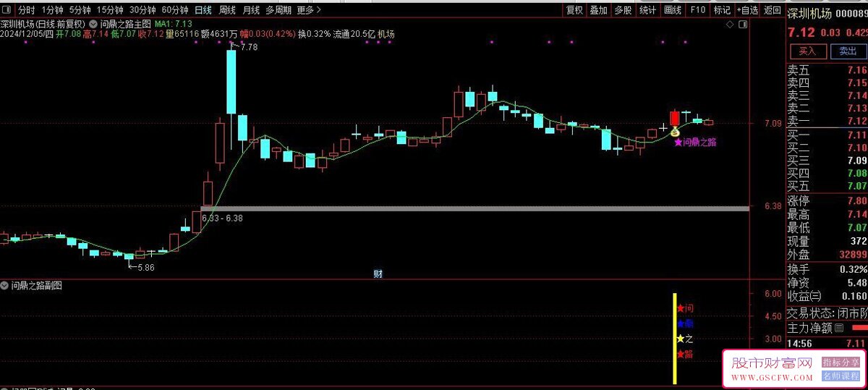Click the 买五 7.07 order row

click(827, 186)
